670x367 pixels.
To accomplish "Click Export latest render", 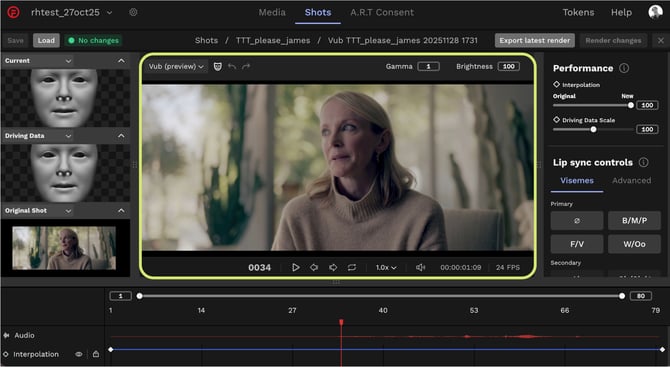I will coord(535,41).
